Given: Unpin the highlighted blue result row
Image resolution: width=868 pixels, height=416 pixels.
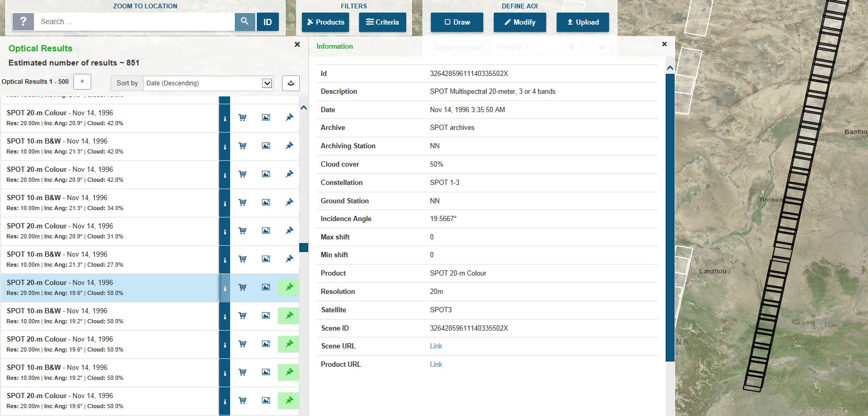Looking at the screenshot, I should coord(289,287).
